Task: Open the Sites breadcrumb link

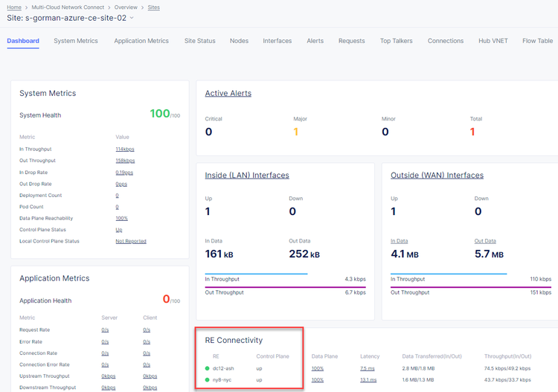Action: (x=153, y=7)
